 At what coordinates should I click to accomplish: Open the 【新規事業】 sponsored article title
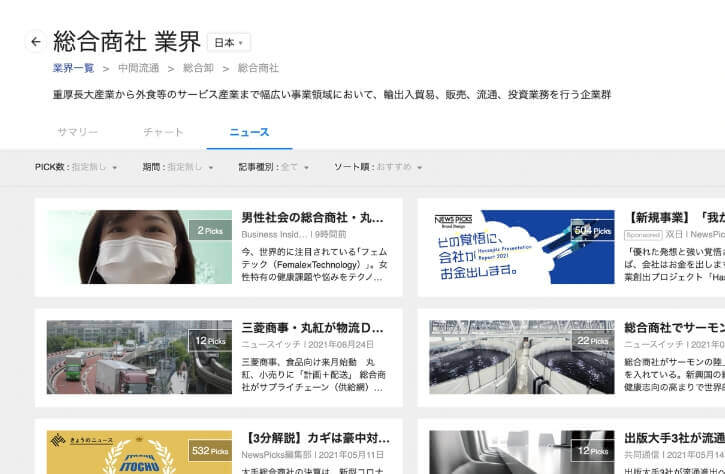675,217
